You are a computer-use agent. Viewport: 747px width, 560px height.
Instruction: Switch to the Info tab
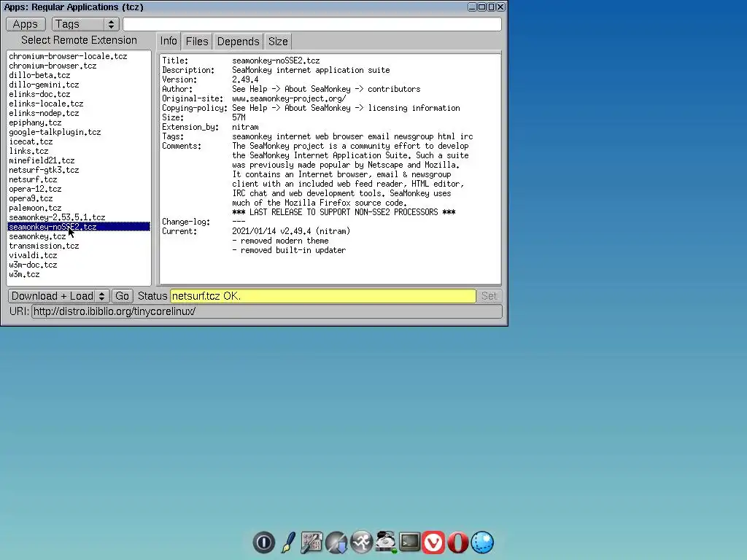tap(169, 41)
